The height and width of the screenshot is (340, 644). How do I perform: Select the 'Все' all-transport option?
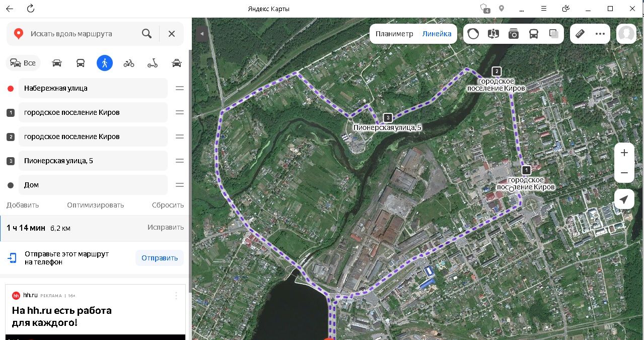pos(23,63)
